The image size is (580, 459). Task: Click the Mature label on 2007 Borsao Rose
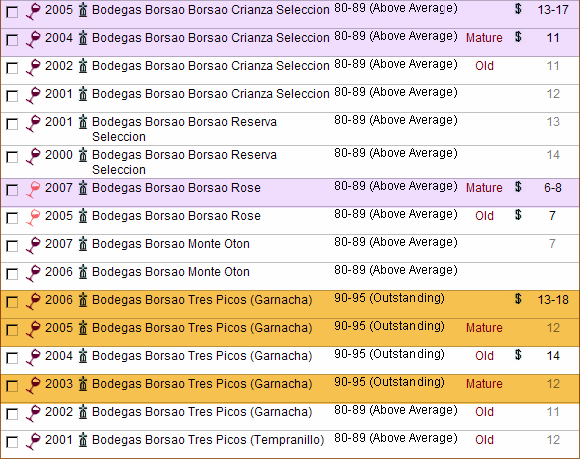(x=484, y=188)
